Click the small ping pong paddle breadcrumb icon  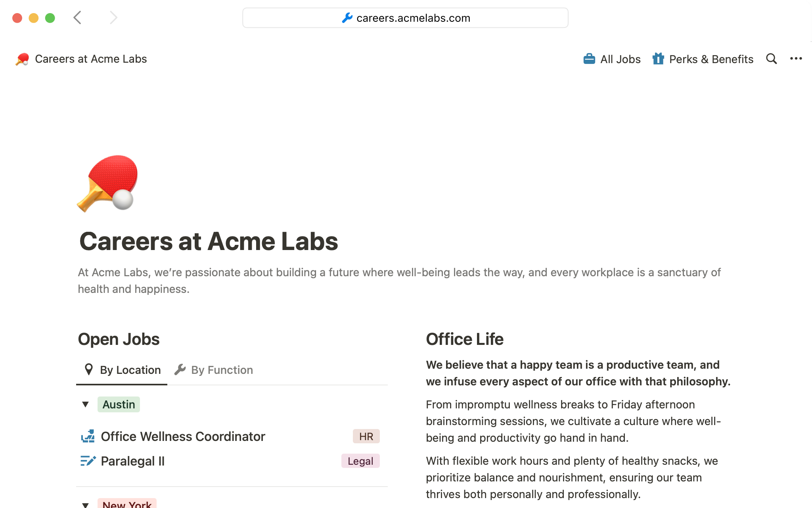coord(22,59)
